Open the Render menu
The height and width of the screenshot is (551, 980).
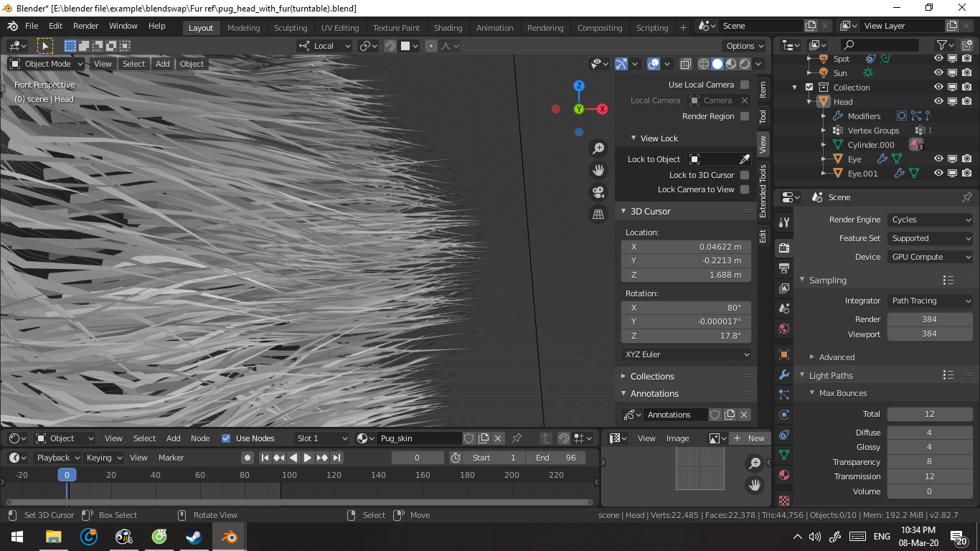pos(85,25)
